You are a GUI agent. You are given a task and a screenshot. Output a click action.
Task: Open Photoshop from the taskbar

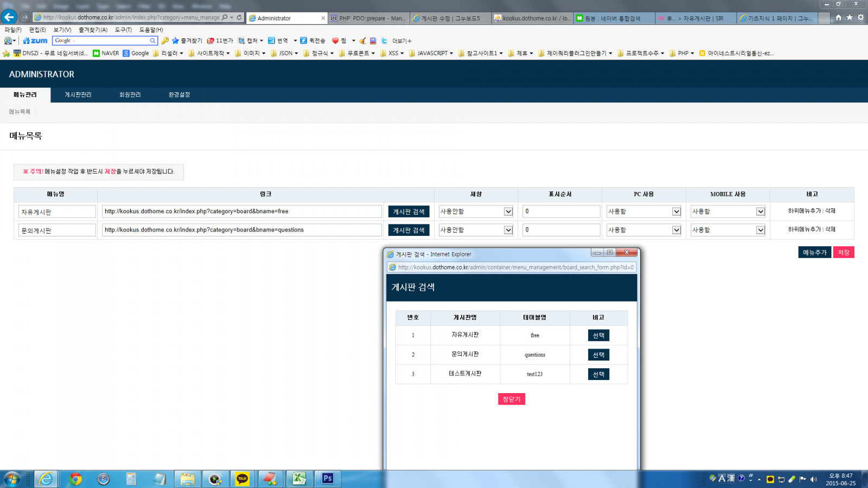point(327,479)
